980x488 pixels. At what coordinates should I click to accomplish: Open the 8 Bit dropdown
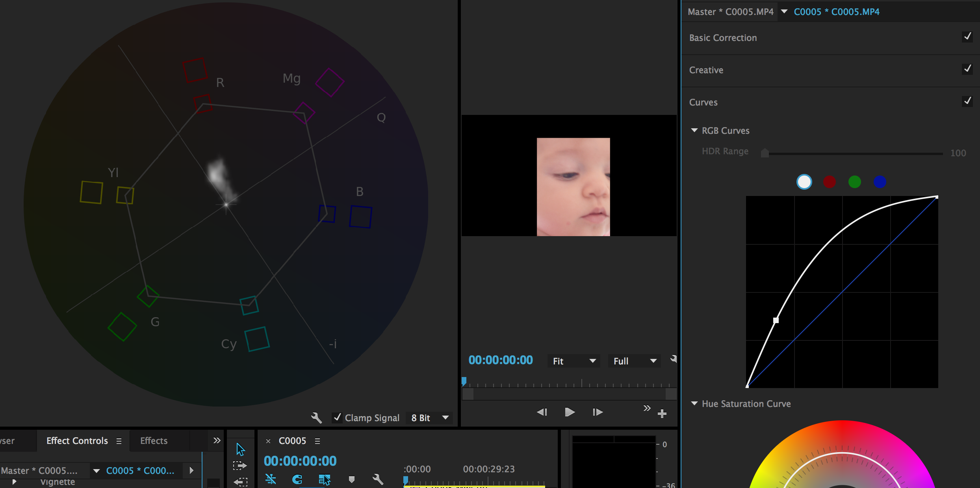(430, 418)
